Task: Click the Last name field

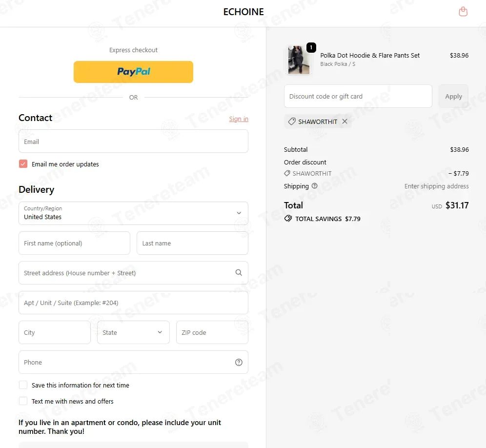Action: pos(192,243)
